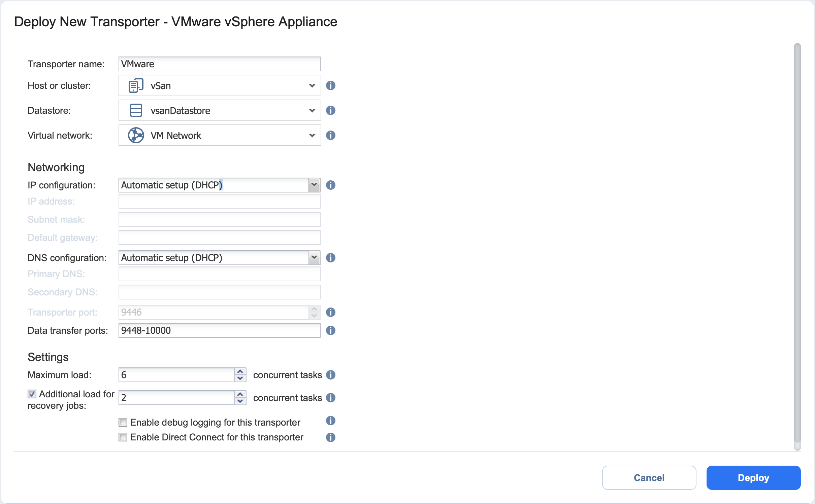815x504 pixels.
Task: Click info icon next to DNS configuration
Action: click(330, 258)
